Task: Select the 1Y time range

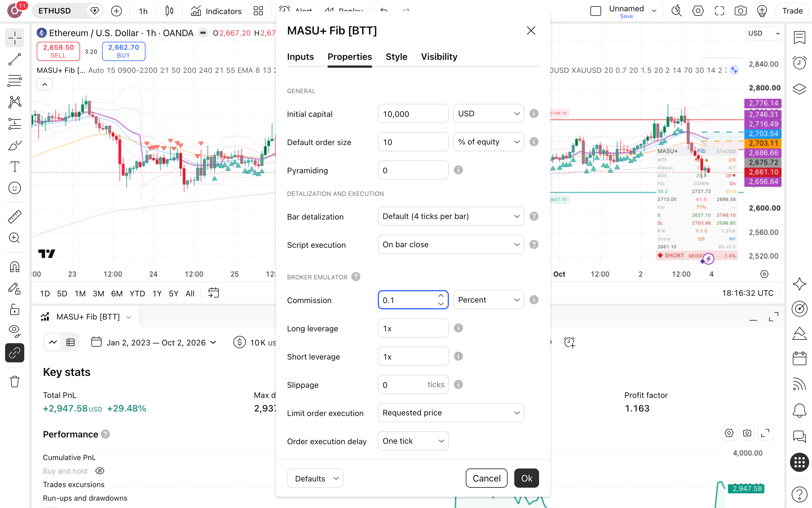Action: tap(157, 293)
